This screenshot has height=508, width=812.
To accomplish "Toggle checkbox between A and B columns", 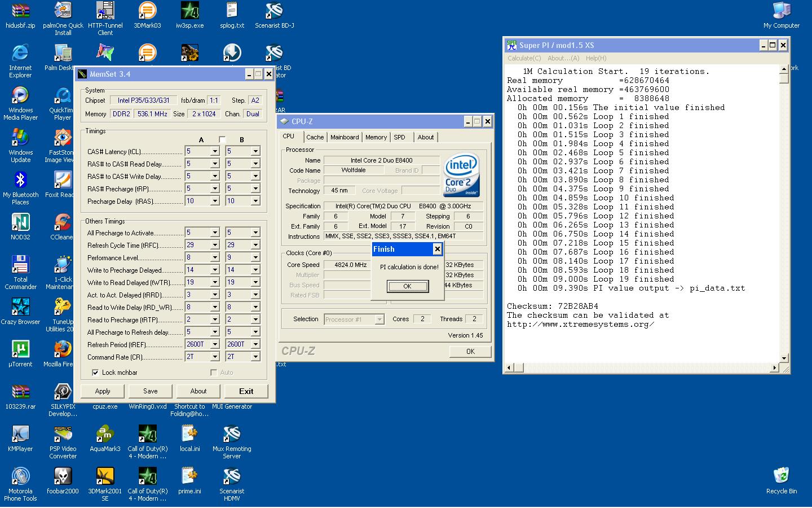I will (x=222, y=139).
